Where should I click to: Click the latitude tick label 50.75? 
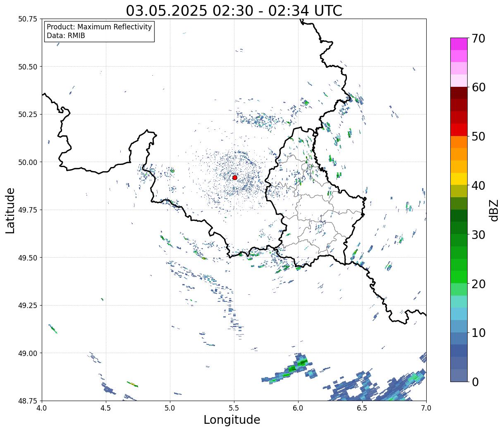pos(28,19)
